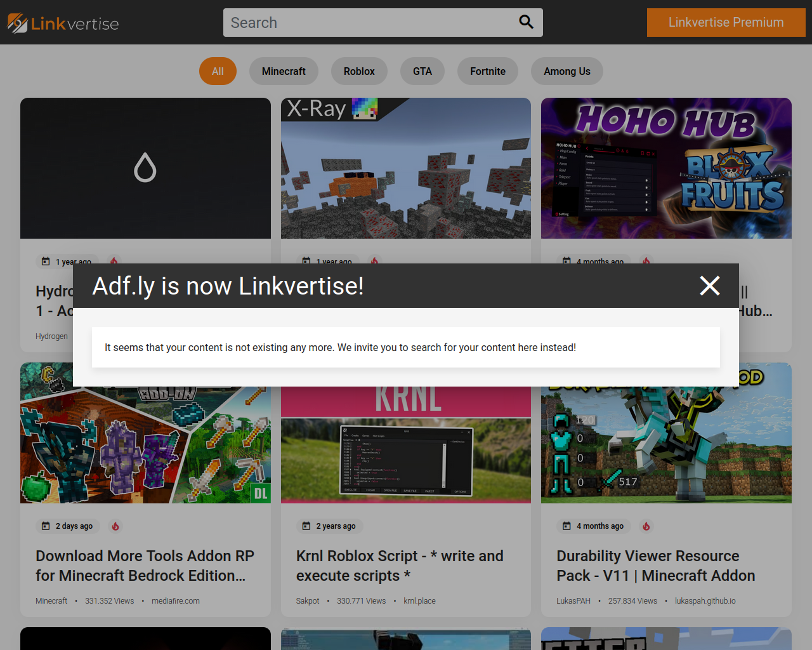Open the X-Ray Minecraft thumbnail

(x=406, y=168)
